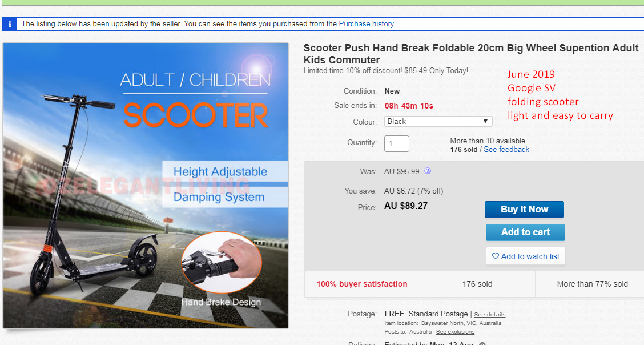The height and width of the screenshot is (345, 644).
Task: Click the 100% buyer satisfaction cell
Action: (x=362, y=284)
